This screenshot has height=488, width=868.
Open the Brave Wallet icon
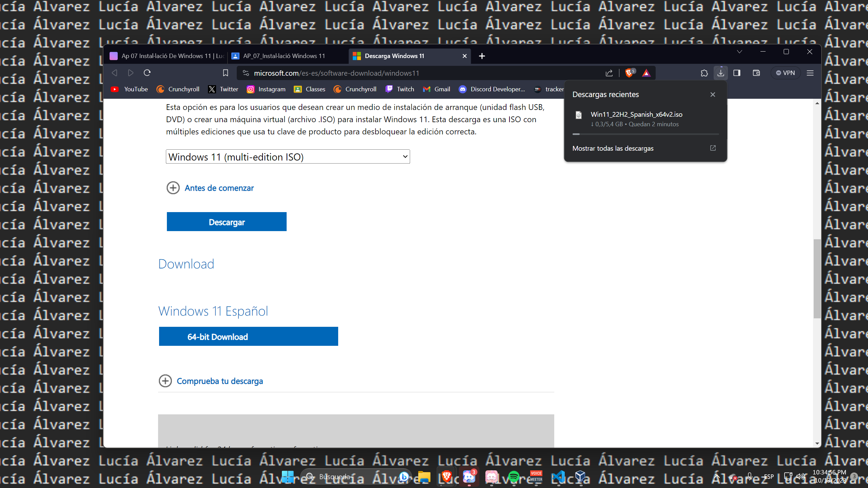[x=756, y=73]
